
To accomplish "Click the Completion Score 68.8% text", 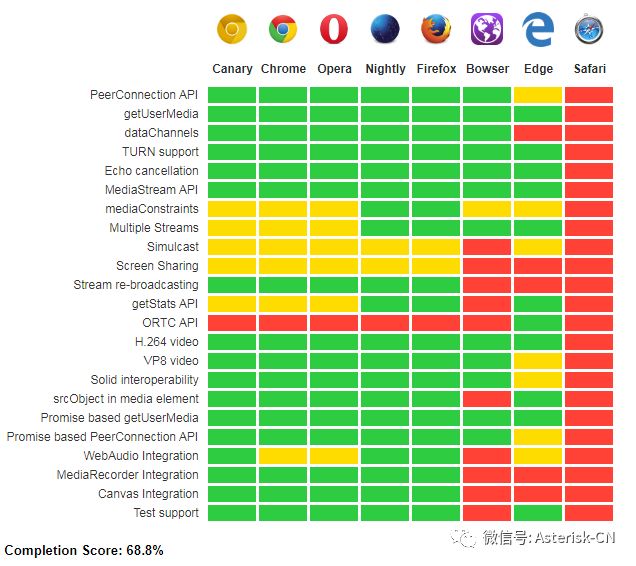I will 84,551.
